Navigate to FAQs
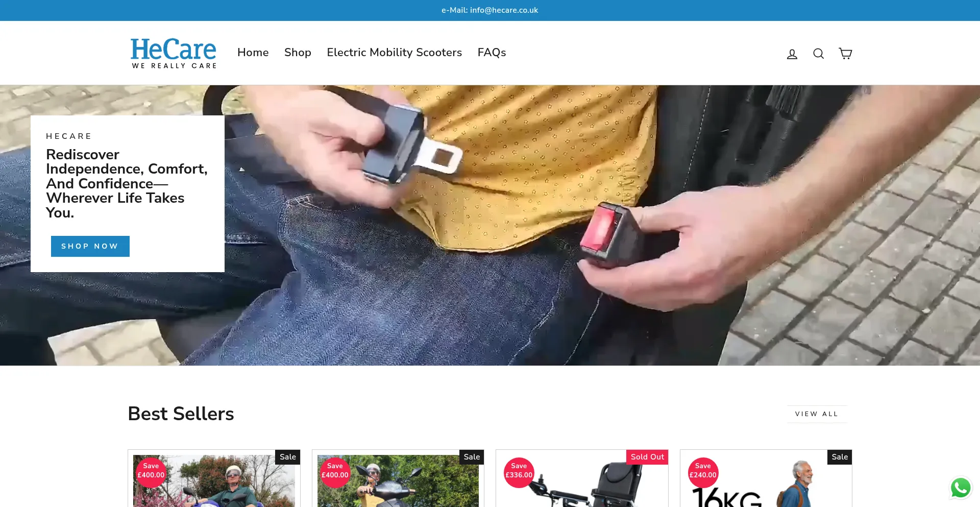Image resolution: width=980 pixels, height=507 pixels. (492, 53)
